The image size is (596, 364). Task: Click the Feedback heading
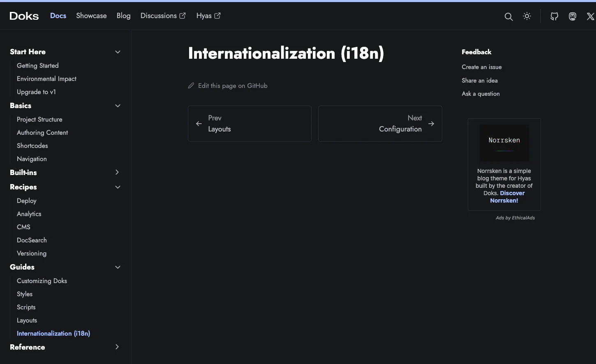(x=476, y=52)
